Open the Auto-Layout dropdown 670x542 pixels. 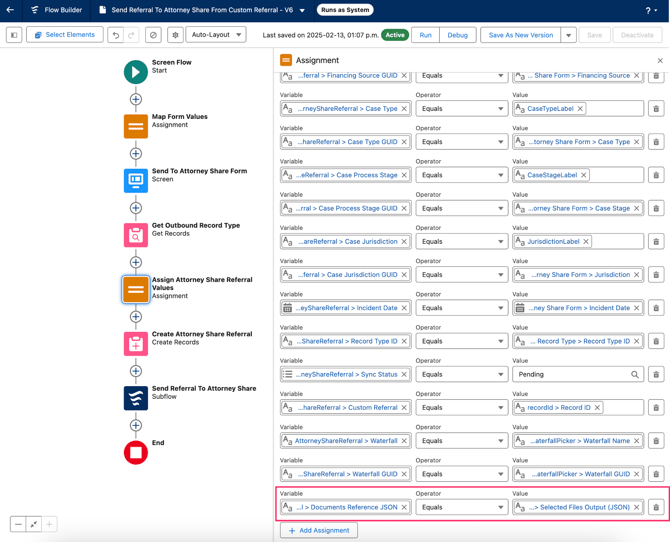(x=216, y=35)
